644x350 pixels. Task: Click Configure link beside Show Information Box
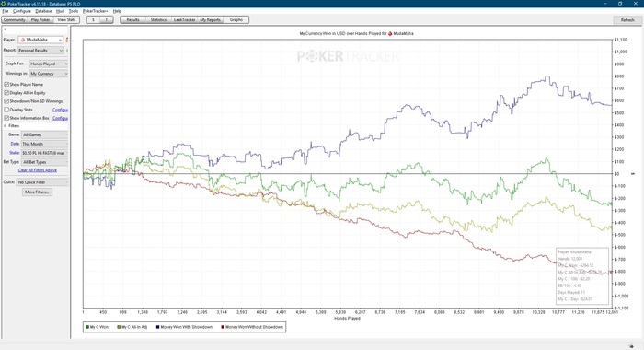point(60,118)
